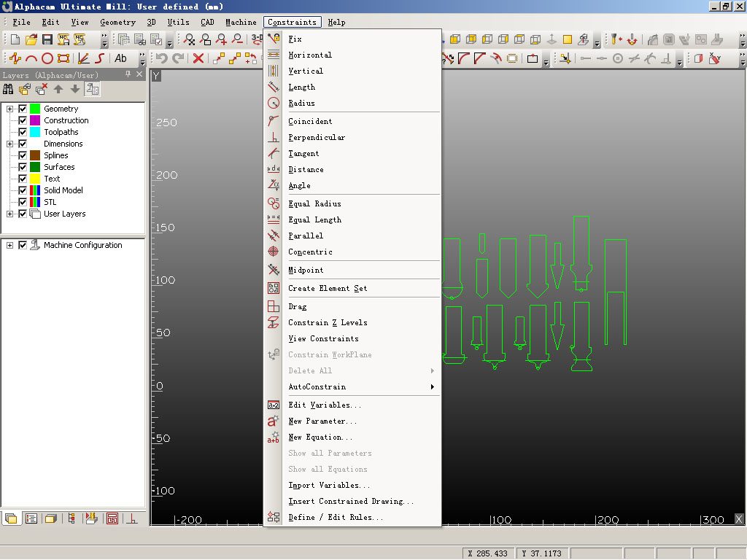Toggle the Splines layer checkbox
The height and width of the screenshot is (560, 747).
coord(23,155)
